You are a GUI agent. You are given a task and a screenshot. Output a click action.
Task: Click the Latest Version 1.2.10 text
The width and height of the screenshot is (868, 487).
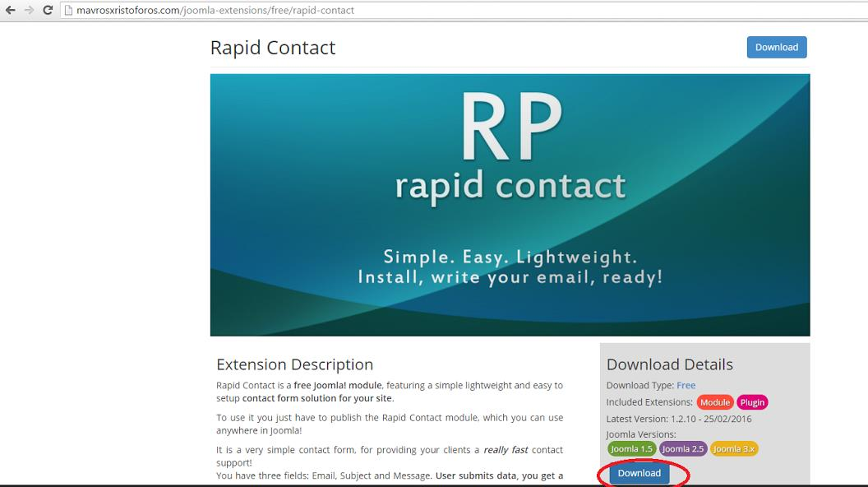(679, 419)
